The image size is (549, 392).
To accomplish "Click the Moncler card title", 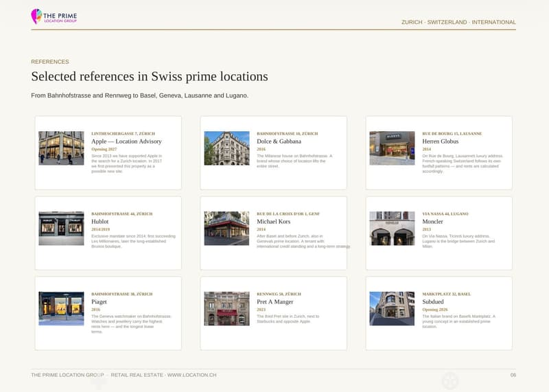I will (432, 221).
